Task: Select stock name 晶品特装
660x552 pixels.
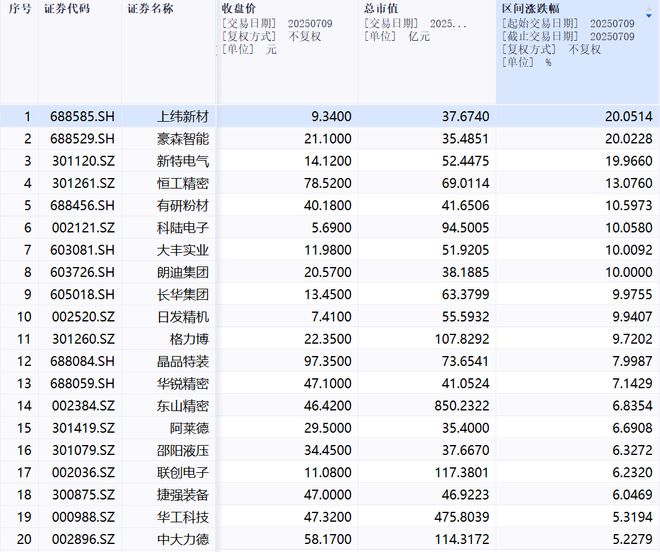Action: [x=183, y=361]
